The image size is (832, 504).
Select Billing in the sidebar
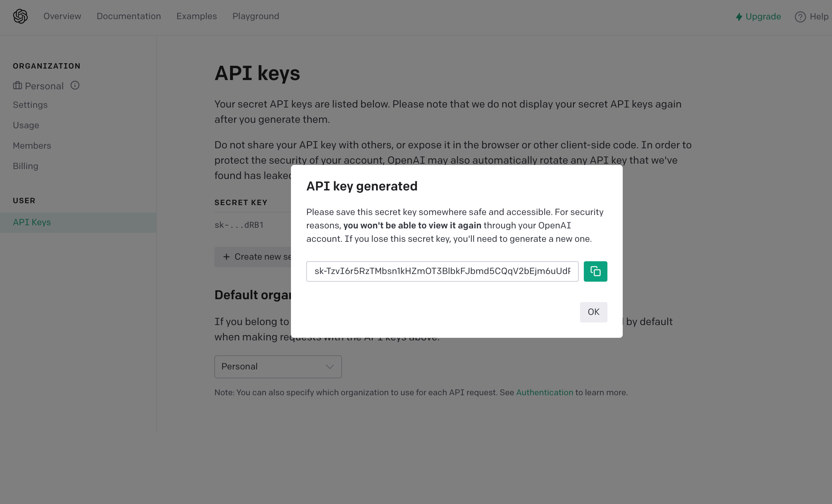click(x=25, y=166)
